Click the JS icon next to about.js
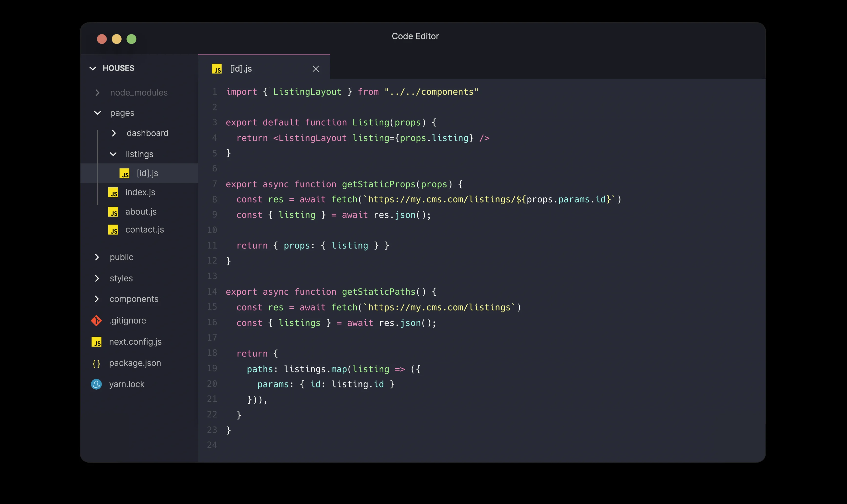This screenshot has height=504, width=847. pos(113,212)
